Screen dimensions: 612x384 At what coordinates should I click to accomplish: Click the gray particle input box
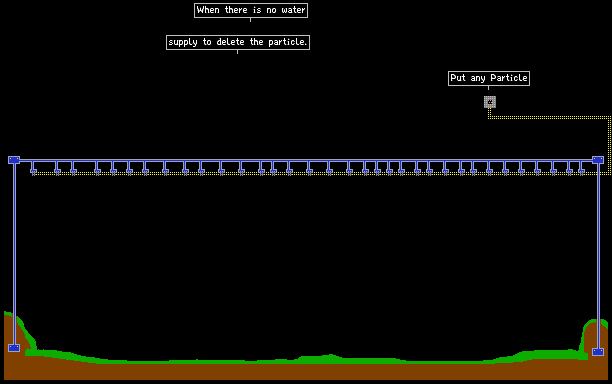(490, 102)
